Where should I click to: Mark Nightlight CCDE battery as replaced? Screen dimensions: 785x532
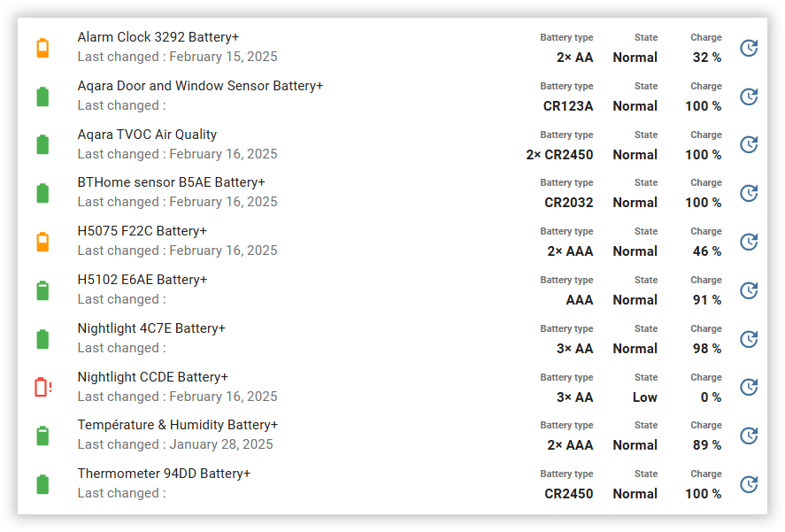click(x=749, y=387)
